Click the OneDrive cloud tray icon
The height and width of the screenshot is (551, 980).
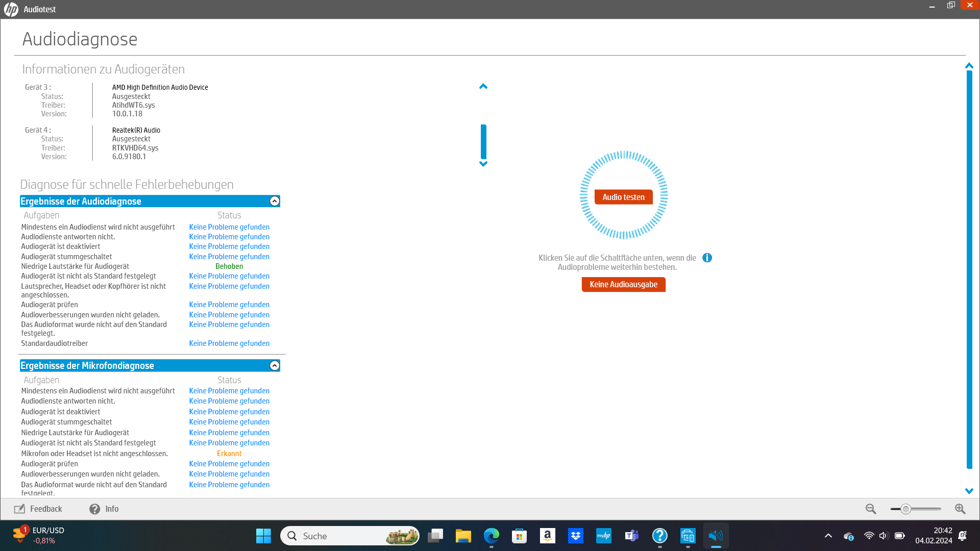tap(849, 536)
